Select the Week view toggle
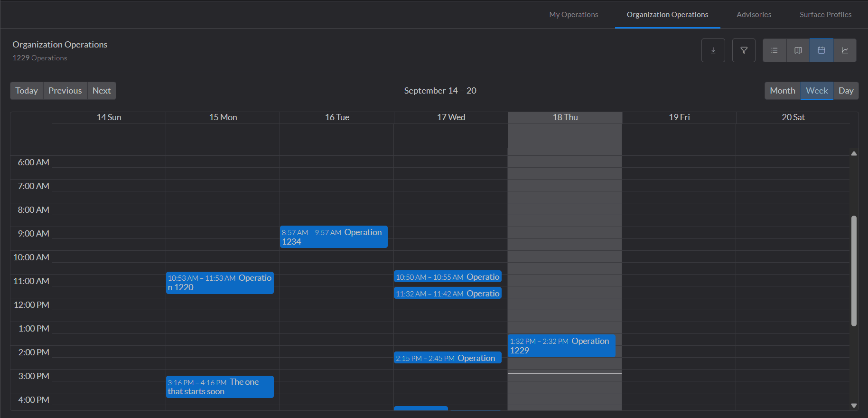868x418 pixels. point(817,91)
